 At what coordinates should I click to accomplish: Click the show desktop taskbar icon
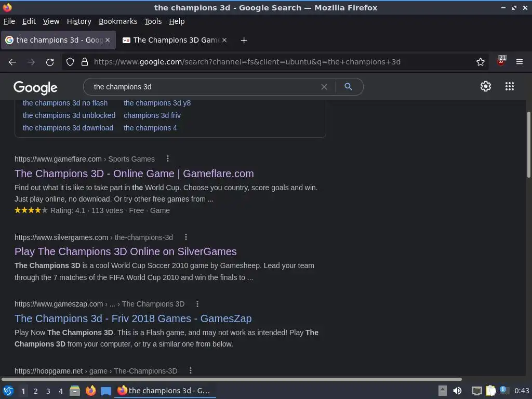106,391
